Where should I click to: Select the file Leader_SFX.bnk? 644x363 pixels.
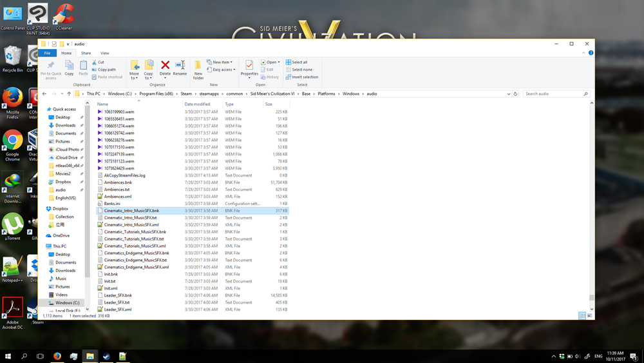(118, 295)
